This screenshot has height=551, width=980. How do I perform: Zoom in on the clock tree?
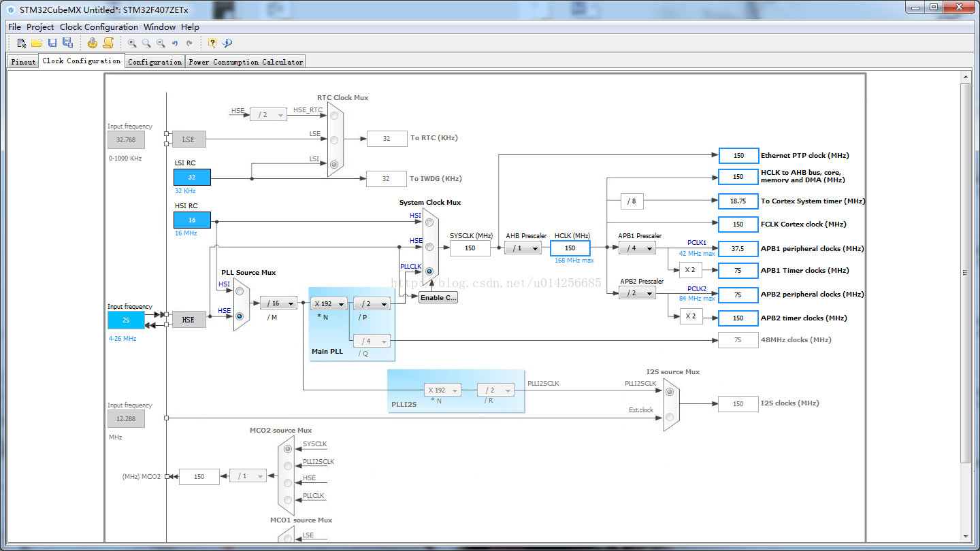[132, 43]
